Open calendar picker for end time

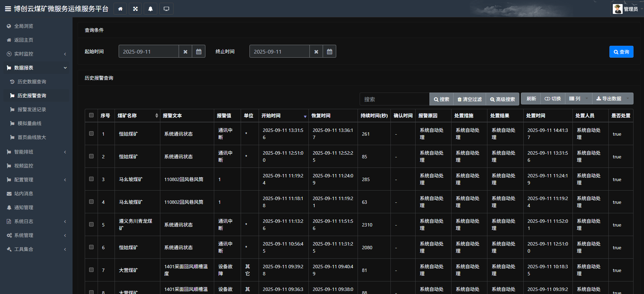click(x=329, y=52)
